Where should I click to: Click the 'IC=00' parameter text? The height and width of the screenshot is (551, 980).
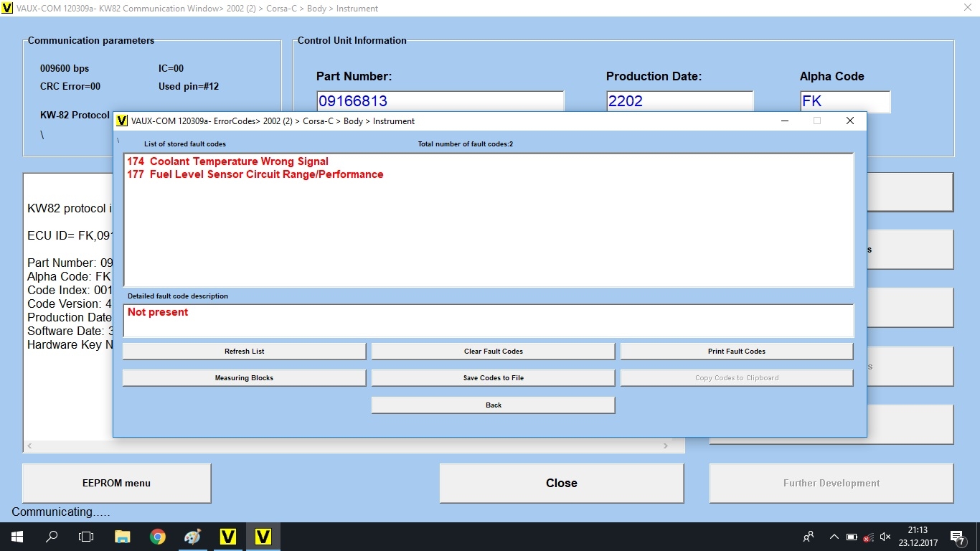pyautogui.click(x=171, y=69)
